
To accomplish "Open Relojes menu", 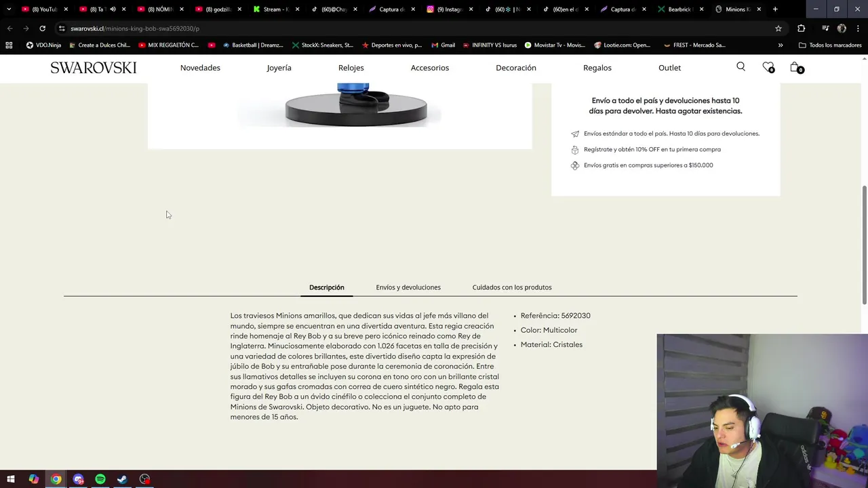I will (x=351, y=68).
